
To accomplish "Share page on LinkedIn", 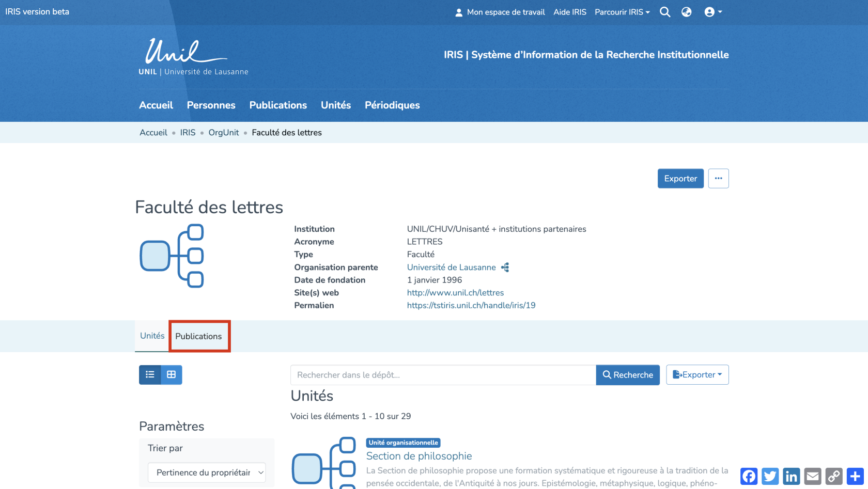I will click(791, 476).
